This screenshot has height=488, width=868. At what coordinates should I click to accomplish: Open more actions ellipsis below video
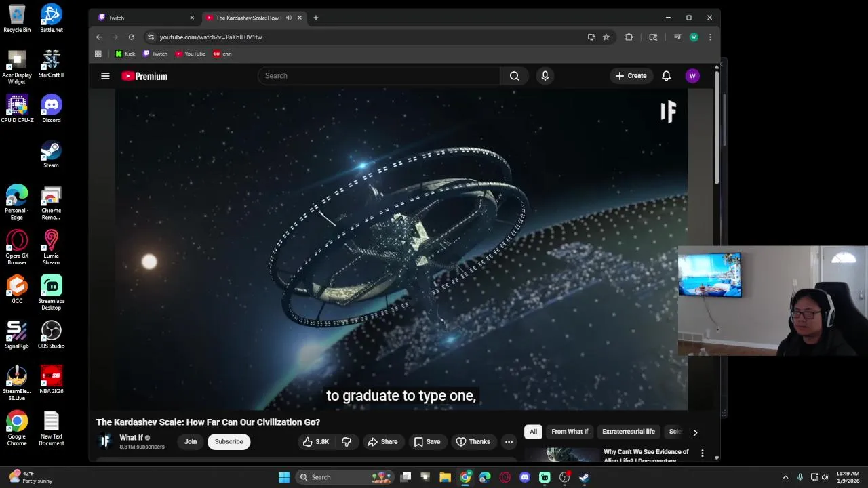point(509,442)
